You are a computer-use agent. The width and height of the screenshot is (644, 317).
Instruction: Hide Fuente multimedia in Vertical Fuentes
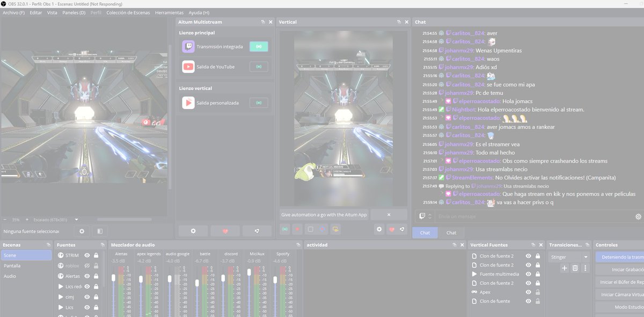529,274
